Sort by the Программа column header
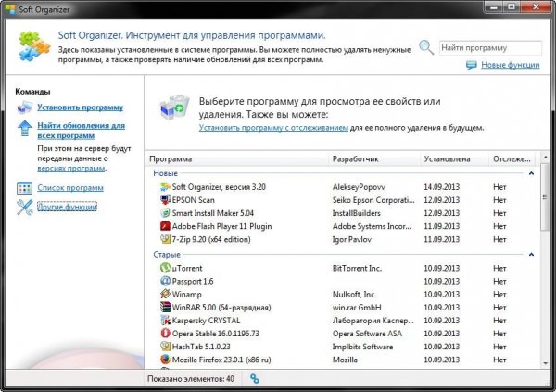Image resolution: width=556 pixels, height=392 pixels. coord(237,159)
